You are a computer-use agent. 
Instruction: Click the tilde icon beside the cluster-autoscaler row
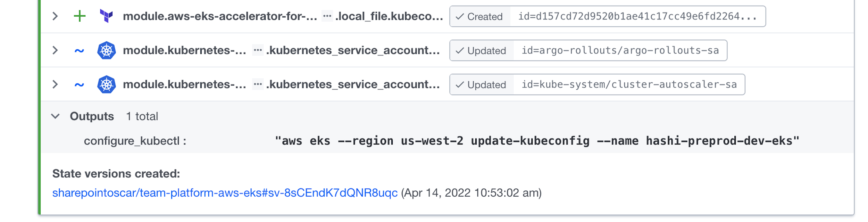pos(80,84)
